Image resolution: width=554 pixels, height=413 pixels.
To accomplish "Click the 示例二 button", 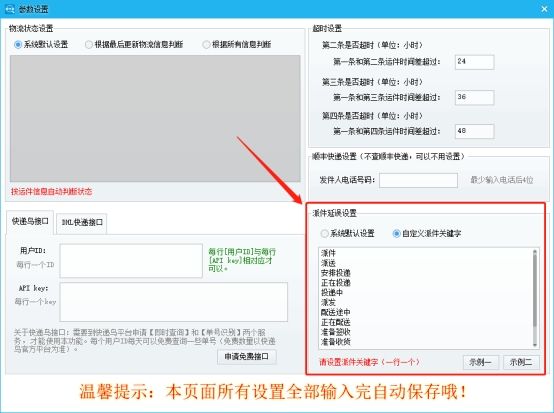I will click(x=521, y=362).
